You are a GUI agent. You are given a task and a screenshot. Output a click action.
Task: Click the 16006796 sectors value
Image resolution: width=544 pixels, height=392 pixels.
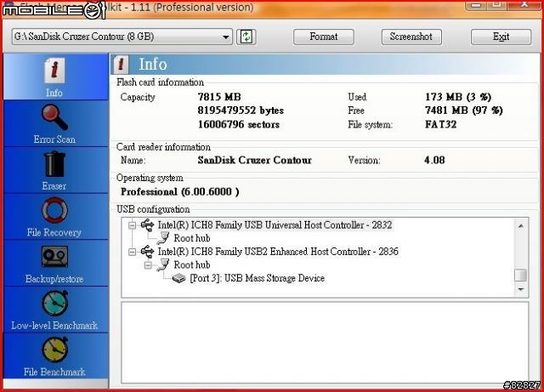(x=239, y=124)
